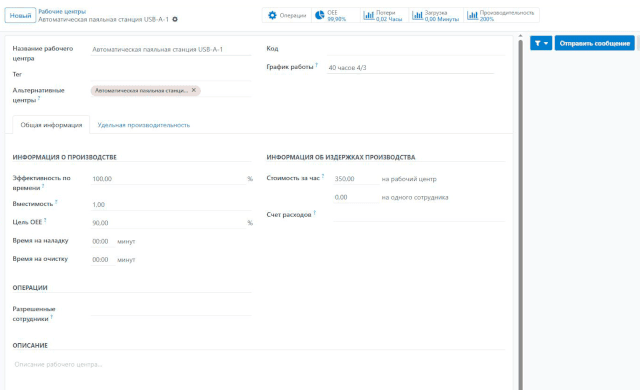Open Производительность bar chart stat button
Screen dimensions: 640x390
pyautogui.click(x=501, y=15)
